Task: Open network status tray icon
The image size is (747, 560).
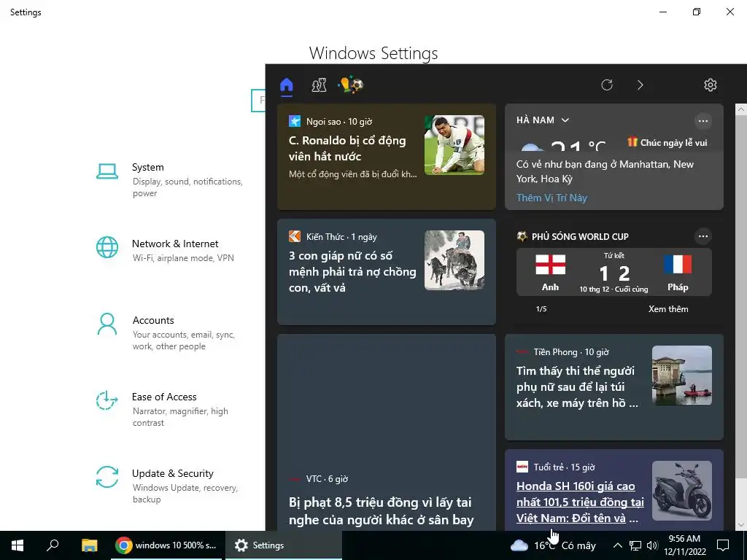Action: tap(635, 545)
